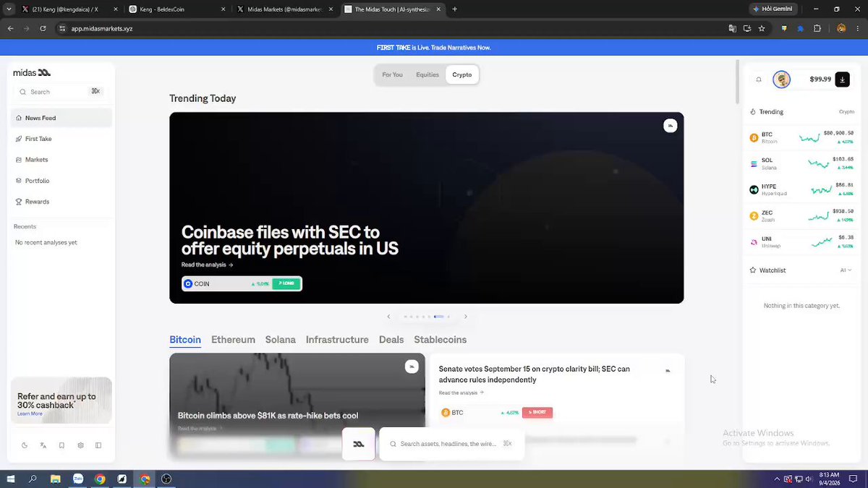Click the P LONG button on COIN
The width and height of the screenshot is (868, 488).
coord(286,283)
